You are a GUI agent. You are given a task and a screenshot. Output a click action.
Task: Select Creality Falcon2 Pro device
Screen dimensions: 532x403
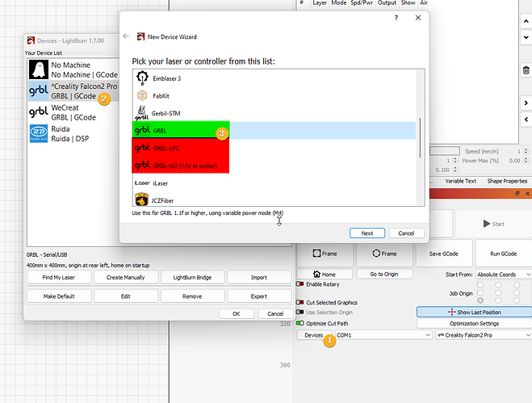(x=73, y=91)
